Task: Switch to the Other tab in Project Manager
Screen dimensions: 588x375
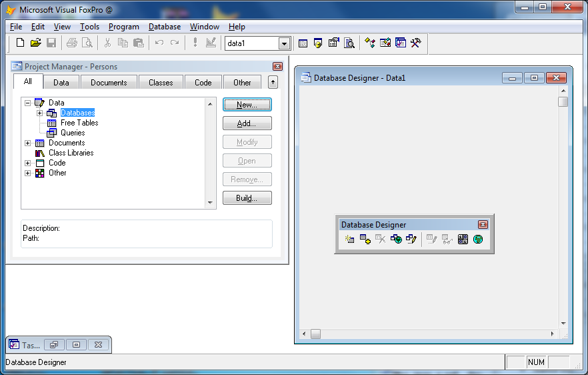Action: click(x=242, y=83)
